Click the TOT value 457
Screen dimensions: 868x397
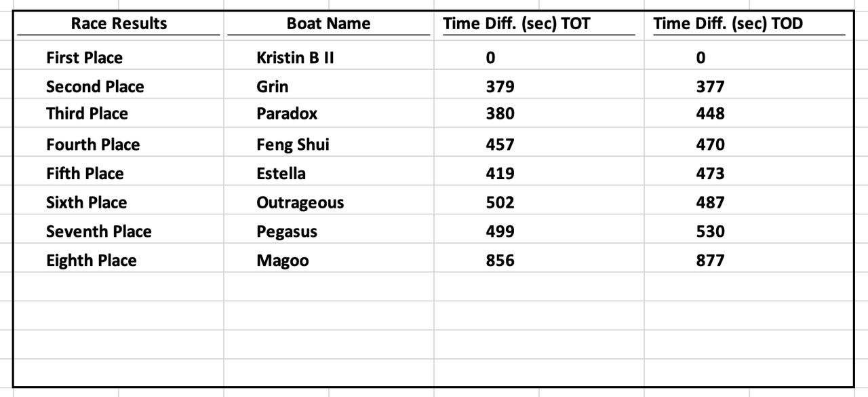[x=500, y=145]
